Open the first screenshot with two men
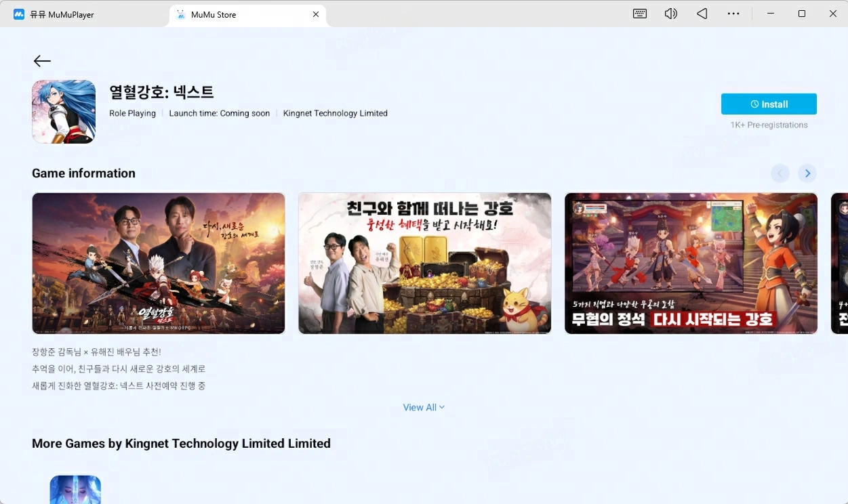 tap(159, 264)
